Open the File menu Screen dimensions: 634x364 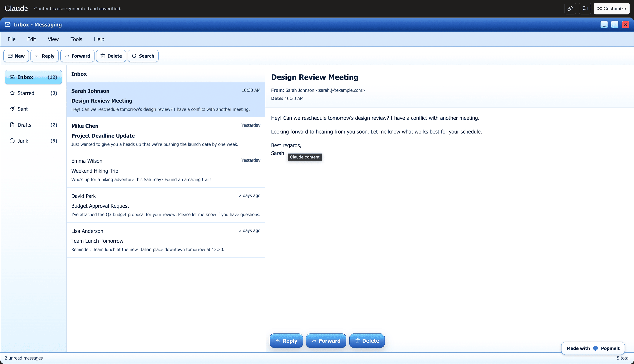11,39
